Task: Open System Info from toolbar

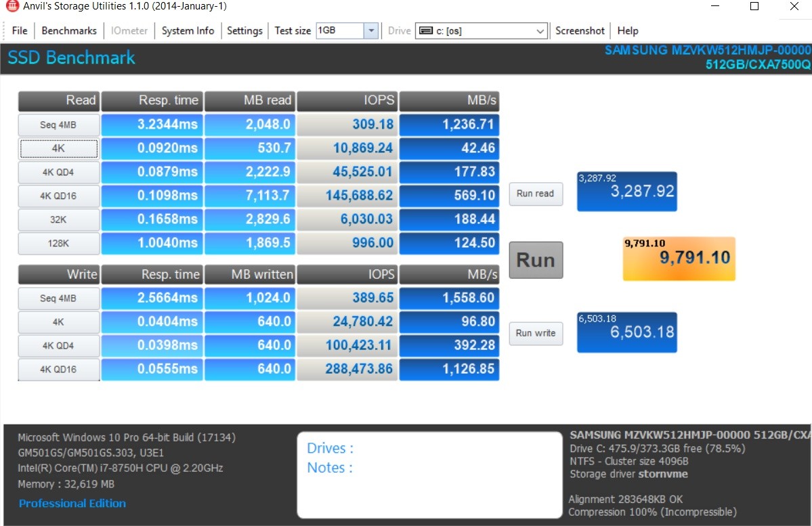Action: coord(188,30)
